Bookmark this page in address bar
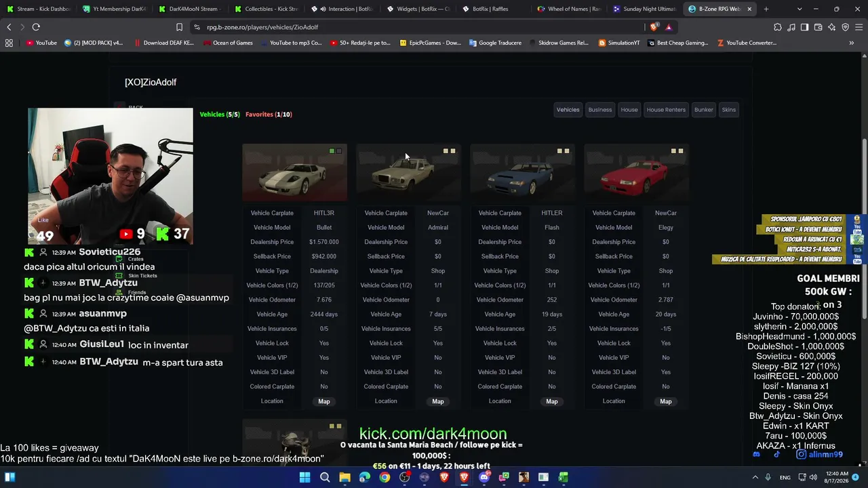 (179, 27)
